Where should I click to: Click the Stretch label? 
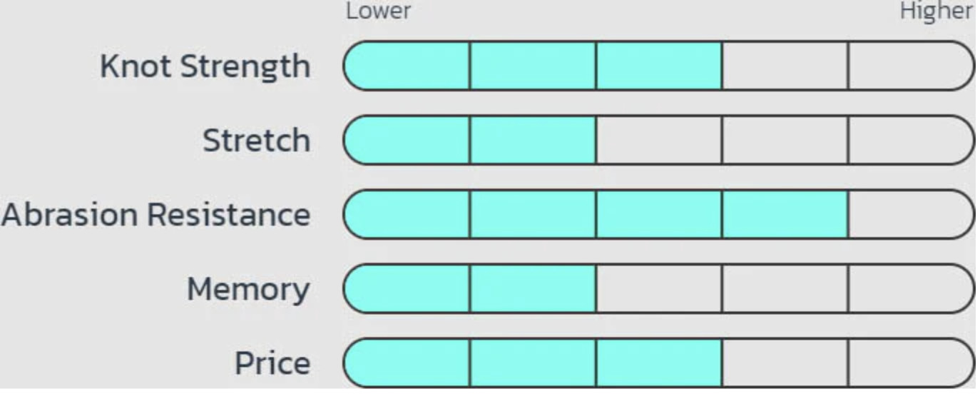[x=256, y=141]
